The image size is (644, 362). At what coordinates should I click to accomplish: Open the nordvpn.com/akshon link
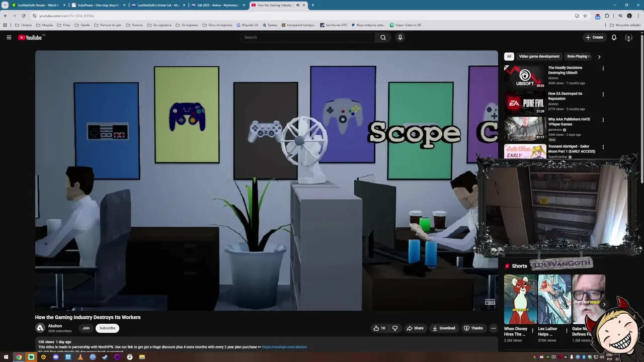[x=284, y=347]
